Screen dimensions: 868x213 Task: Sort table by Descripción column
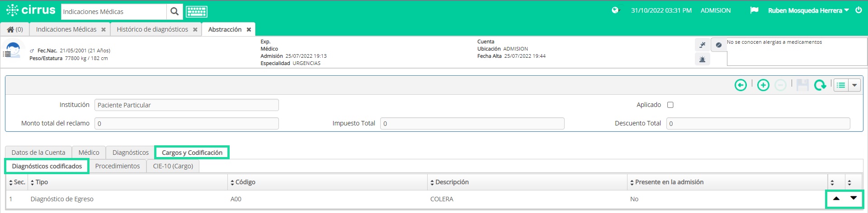pos(527,182)
